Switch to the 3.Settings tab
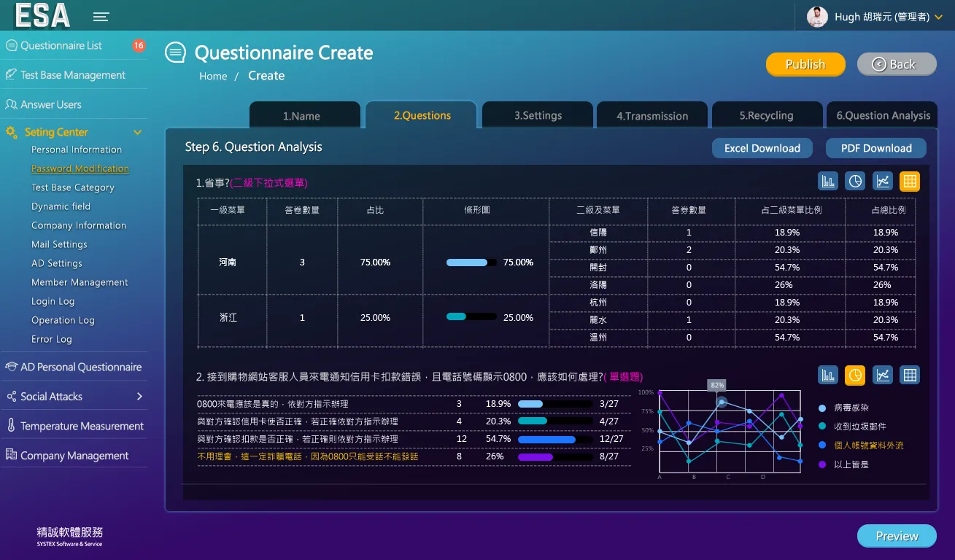 [x=538, y=115]
